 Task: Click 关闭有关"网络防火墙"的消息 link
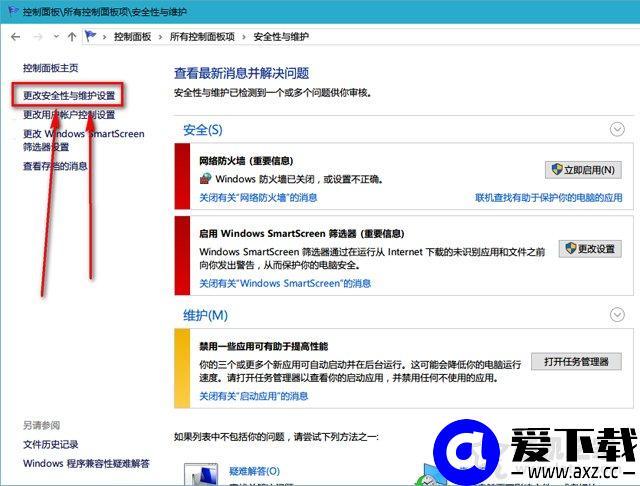pos(258,198)
